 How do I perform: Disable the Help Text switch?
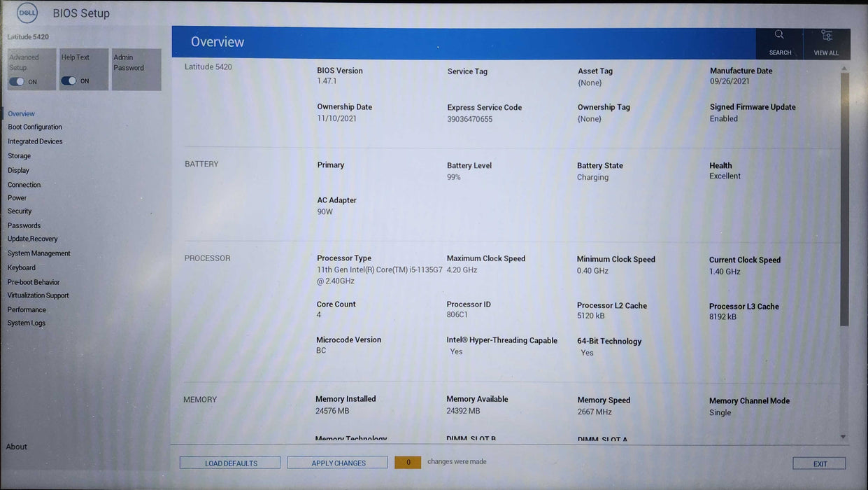[68, 80]
